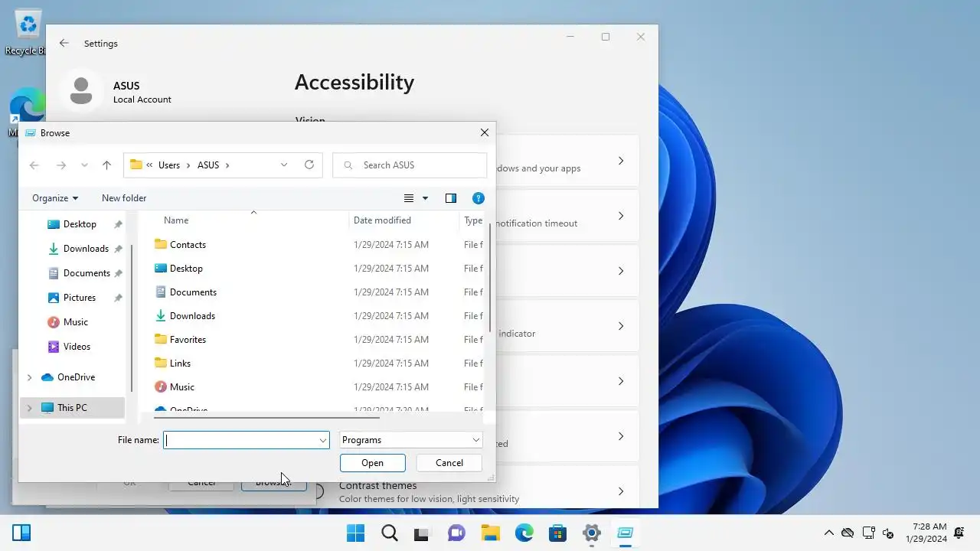
Task: Change the view layout icon
Action: tap(409, 198)
